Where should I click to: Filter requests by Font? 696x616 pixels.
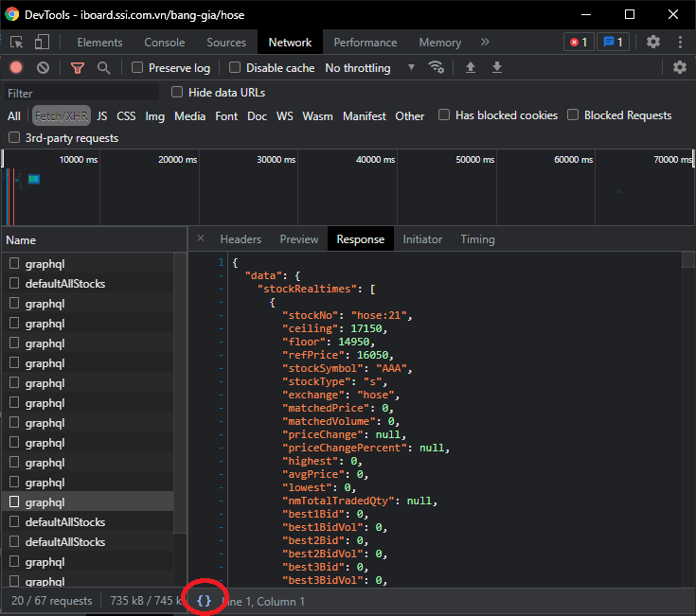(x=226, y=116)
